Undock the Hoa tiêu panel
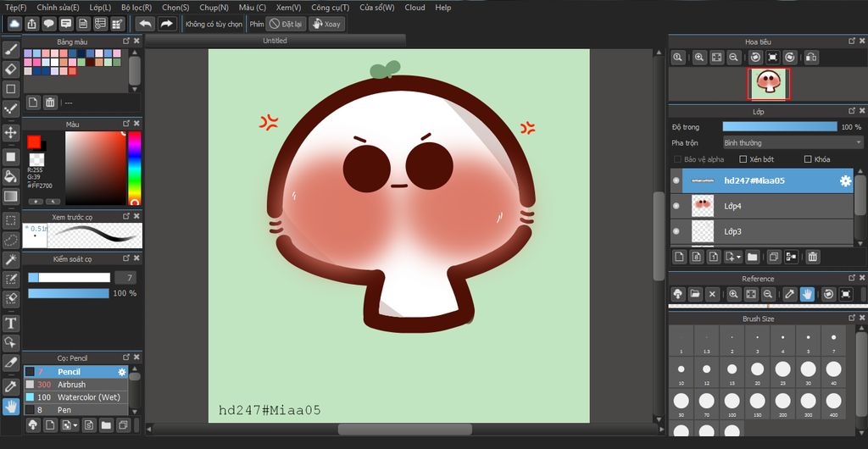This screenshot has width=868, height=449. click(x=851, y=41)
